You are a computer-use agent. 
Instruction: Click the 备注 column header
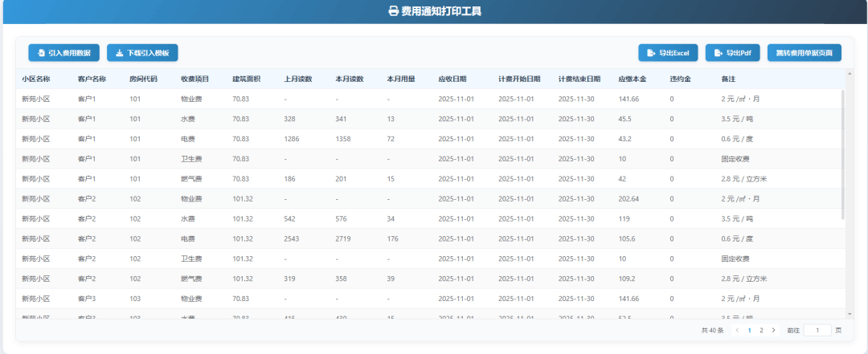(728, 79)
